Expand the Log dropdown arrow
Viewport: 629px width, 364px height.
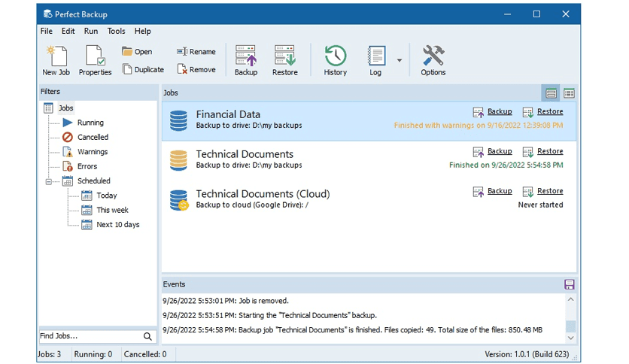399,60
